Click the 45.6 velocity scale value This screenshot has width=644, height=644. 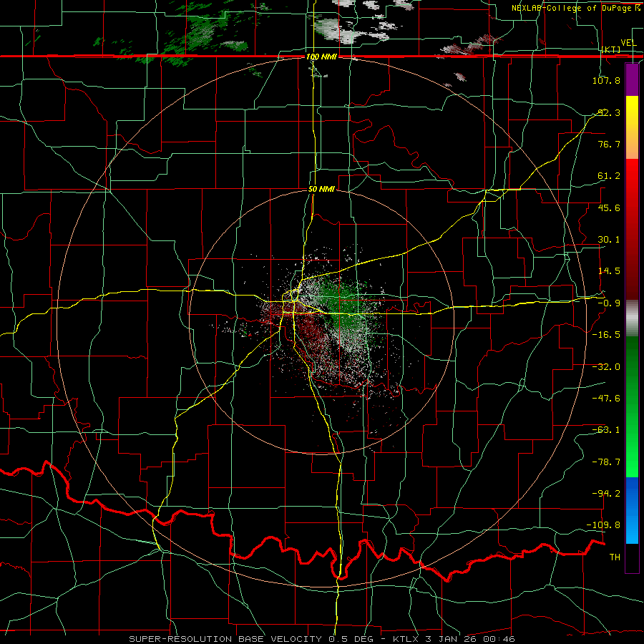pyautogui.click(x=608, y=208)
